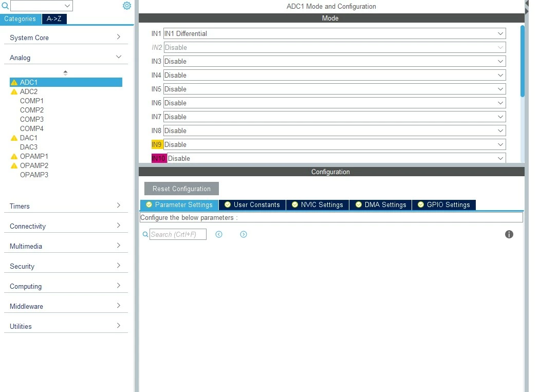The width and height of the screenshot is (539, 392).
Task: Select COMP1 peripheral
Action: click(32, 101)
